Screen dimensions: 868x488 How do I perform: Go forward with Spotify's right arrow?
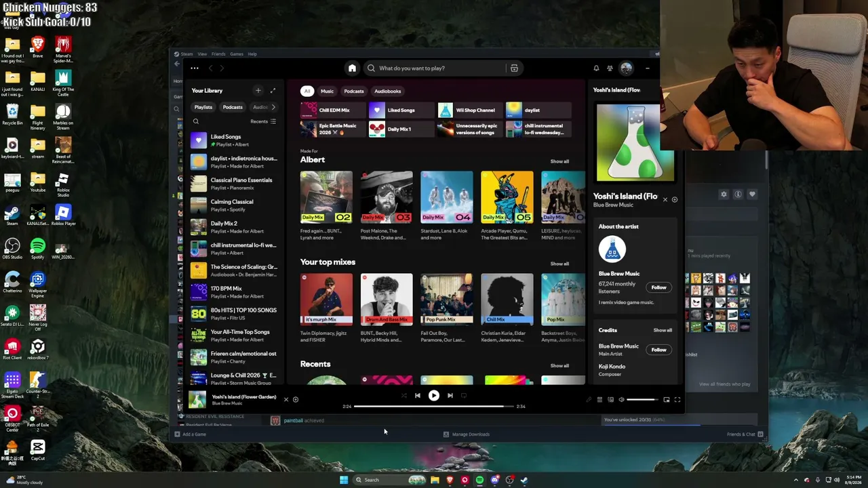[x=222, y=68]
